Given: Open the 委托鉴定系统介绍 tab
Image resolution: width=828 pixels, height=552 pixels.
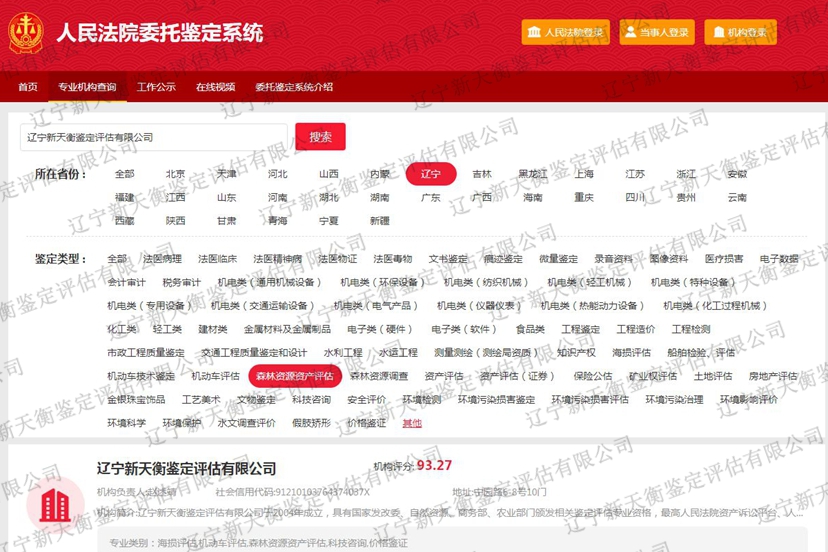Looking at the screenshot, I should click(x=294, y=87).
